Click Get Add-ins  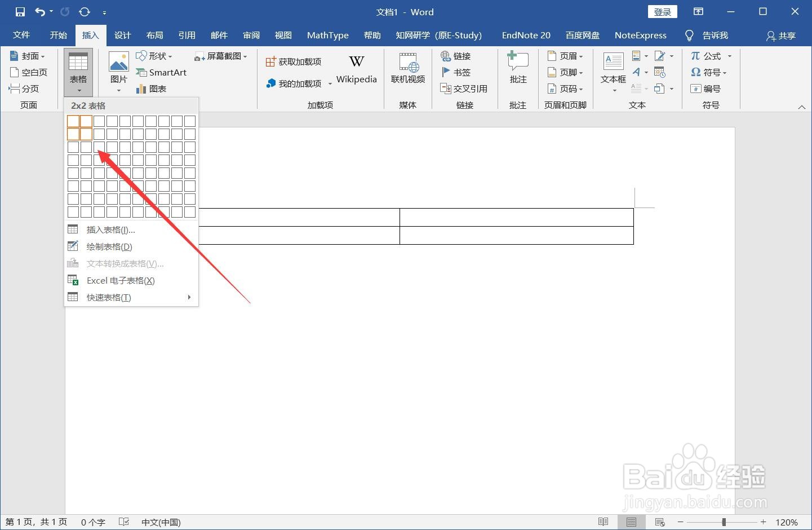pos(294,61)
